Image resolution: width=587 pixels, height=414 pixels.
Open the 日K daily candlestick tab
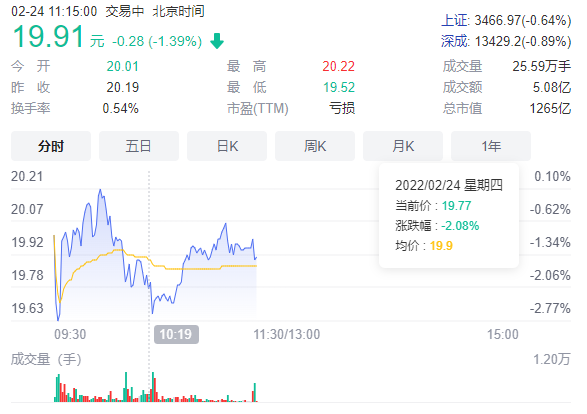click(227, 146)
